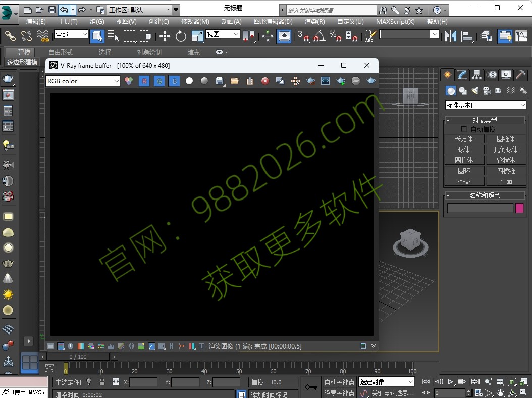Screen dimensions: 532x398
Task: Click the Mirror tool icon
Action: pyautogui.click(x=451, y=36)
